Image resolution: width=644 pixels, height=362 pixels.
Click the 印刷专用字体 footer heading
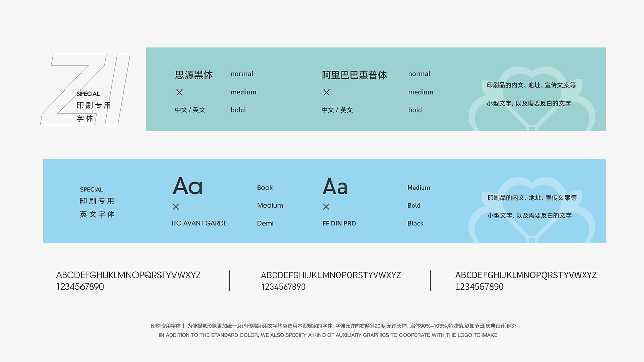(166, 326)
